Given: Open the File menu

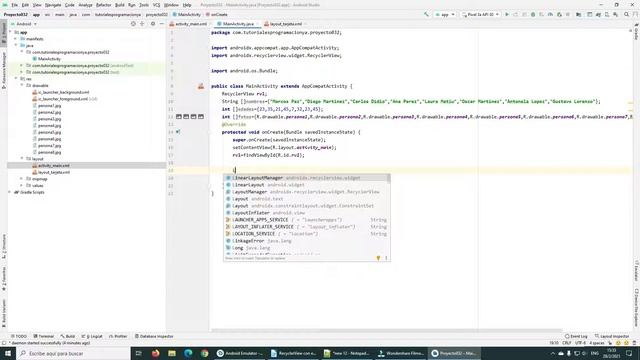Looking at the screenshot, I should click(14, 5).
